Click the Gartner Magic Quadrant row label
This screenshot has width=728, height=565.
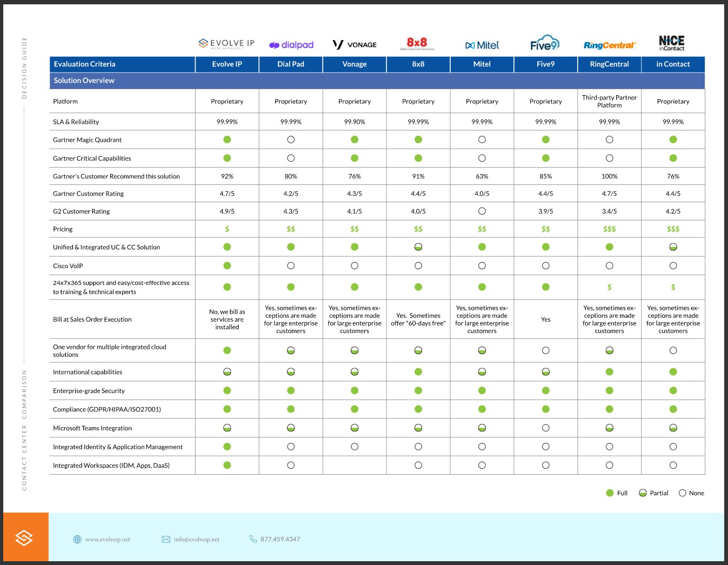coord(87,140)
